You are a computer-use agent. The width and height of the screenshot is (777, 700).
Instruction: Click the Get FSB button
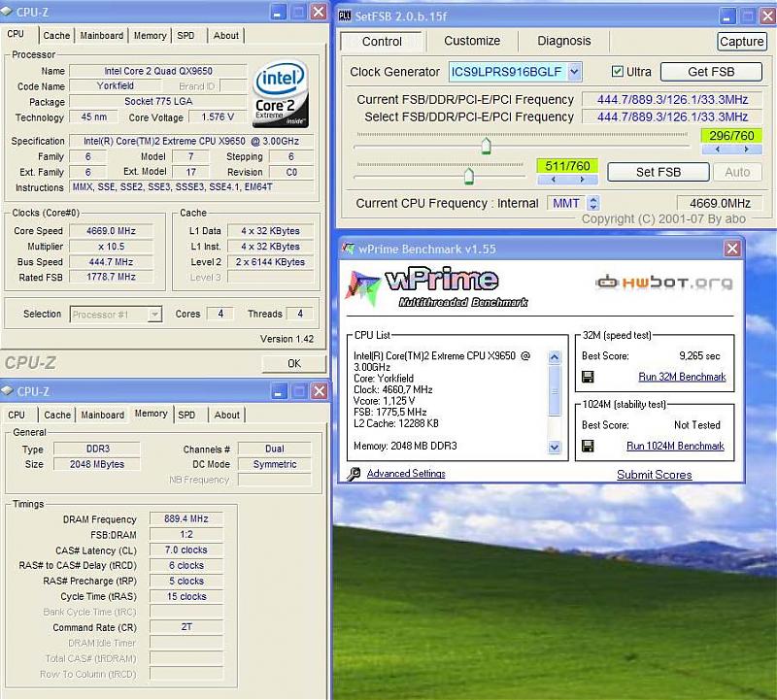coord(711,72)
